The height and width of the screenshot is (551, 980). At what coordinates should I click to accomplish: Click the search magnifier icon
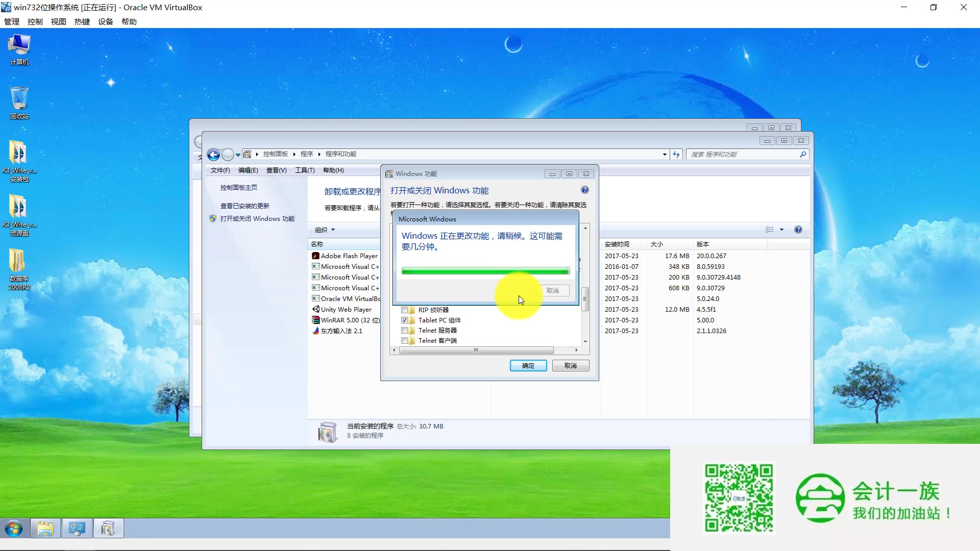(x=803, y=154)
